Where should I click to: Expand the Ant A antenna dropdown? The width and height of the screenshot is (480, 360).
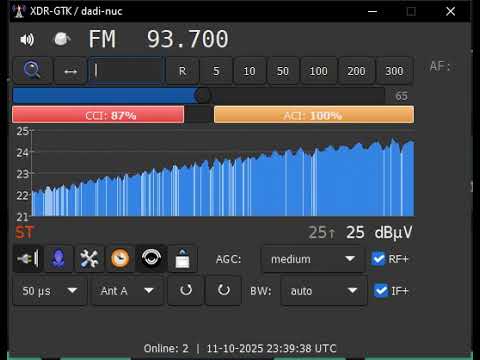127,291
